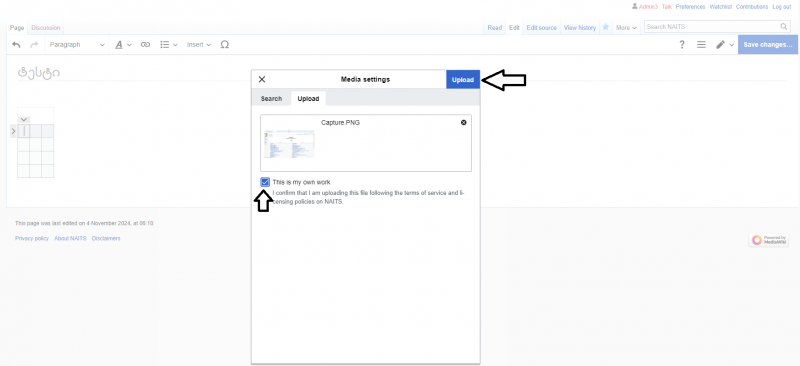Select the Upload tab in the dialog
The height and width of the screenshot is (366, 800).
[308, 99]
